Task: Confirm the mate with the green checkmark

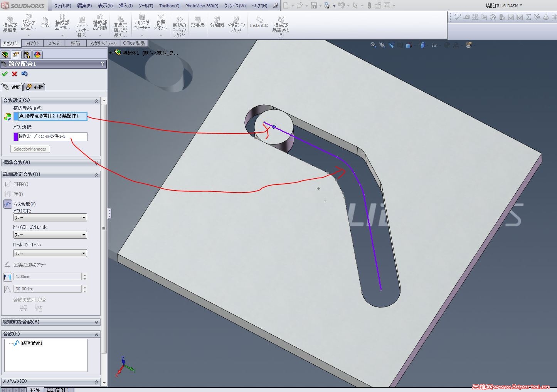Action: pos(5,74)
